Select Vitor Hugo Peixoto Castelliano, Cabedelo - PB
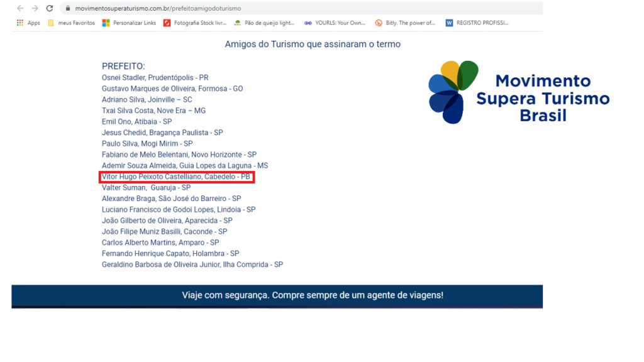Viewport: 644px width, 362px height. (176, 177)
